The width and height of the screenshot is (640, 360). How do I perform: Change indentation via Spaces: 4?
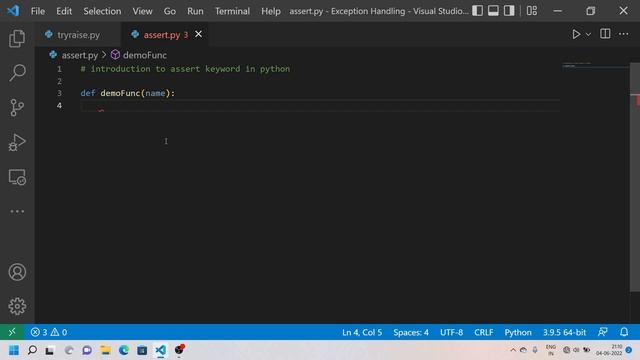coord(411,332)
